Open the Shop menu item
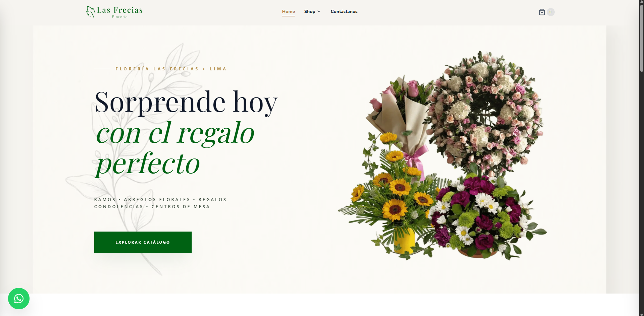 [x=310, y=11]
